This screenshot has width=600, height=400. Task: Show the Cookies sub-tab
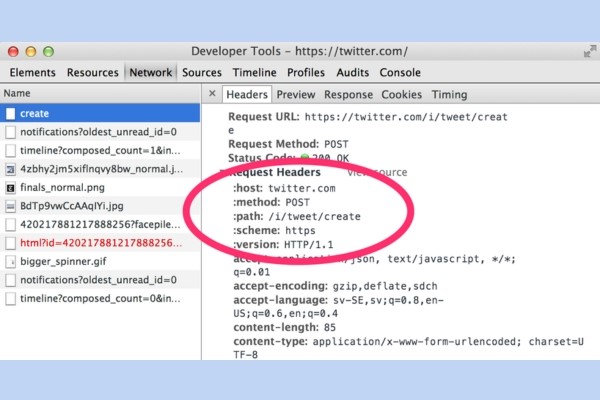(401, 95)
